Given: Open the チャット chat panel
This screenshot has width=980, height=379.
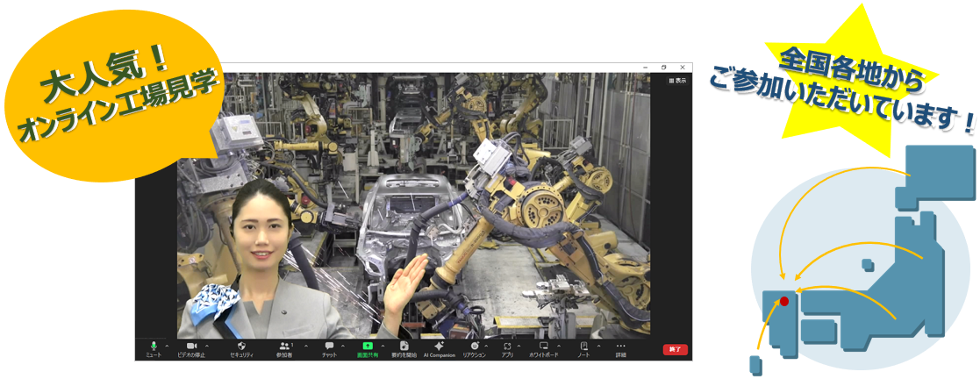Looking at the screenshot, I should tap(329, 347).
